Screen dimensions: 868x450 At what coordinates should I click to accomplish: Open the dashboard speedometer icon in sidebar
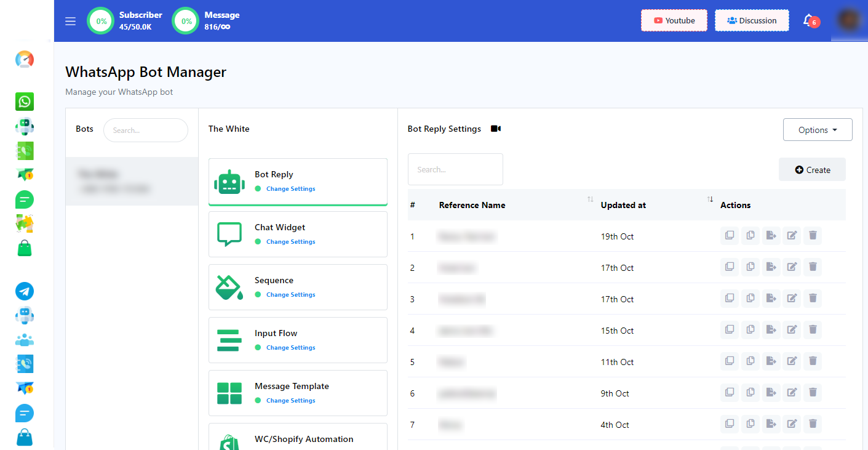pos(25,60)
